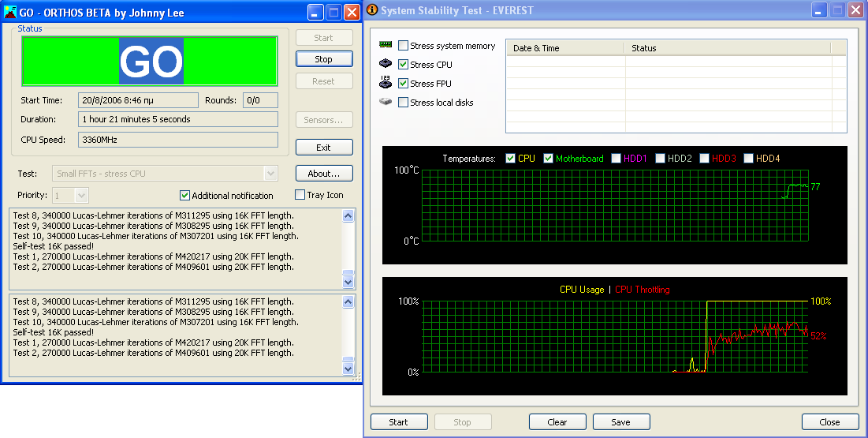
Task: Click the CPU chip icon beside Stress CPU
Action: (386, 64)
